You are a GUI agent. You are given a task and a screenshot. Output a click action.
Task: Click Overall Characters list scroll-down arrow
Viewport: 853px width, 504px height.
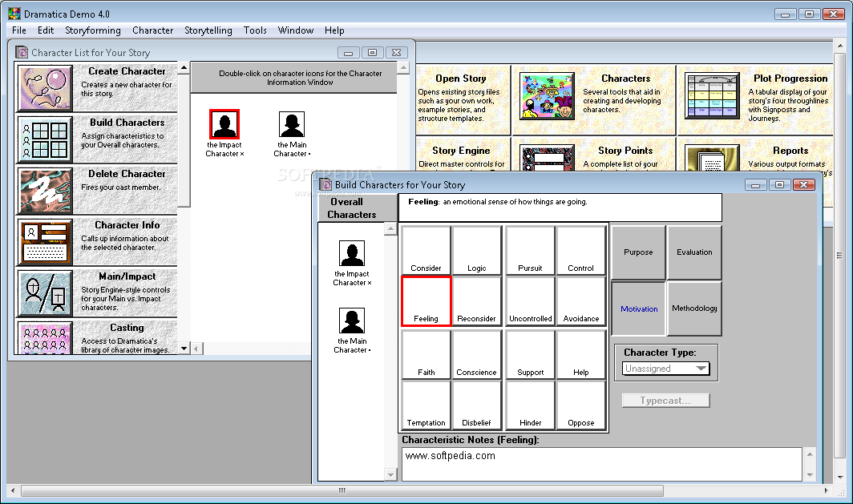click(390, 474)
